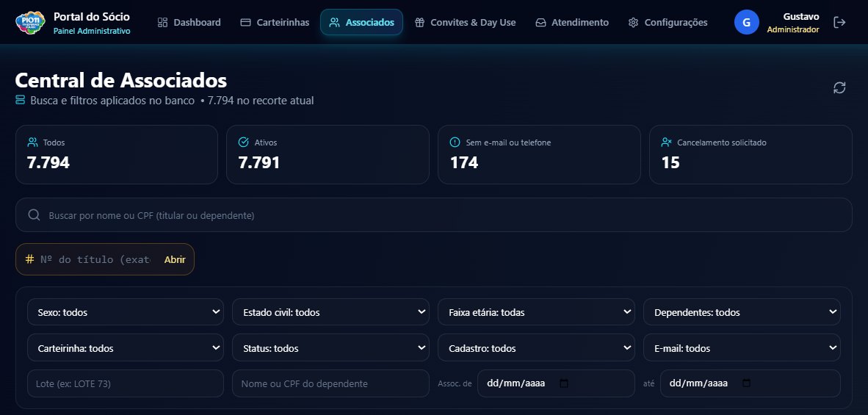868x415 pixels.
Task: Click the inbox icon for Atendimento
Action: [x=540, y=22]
